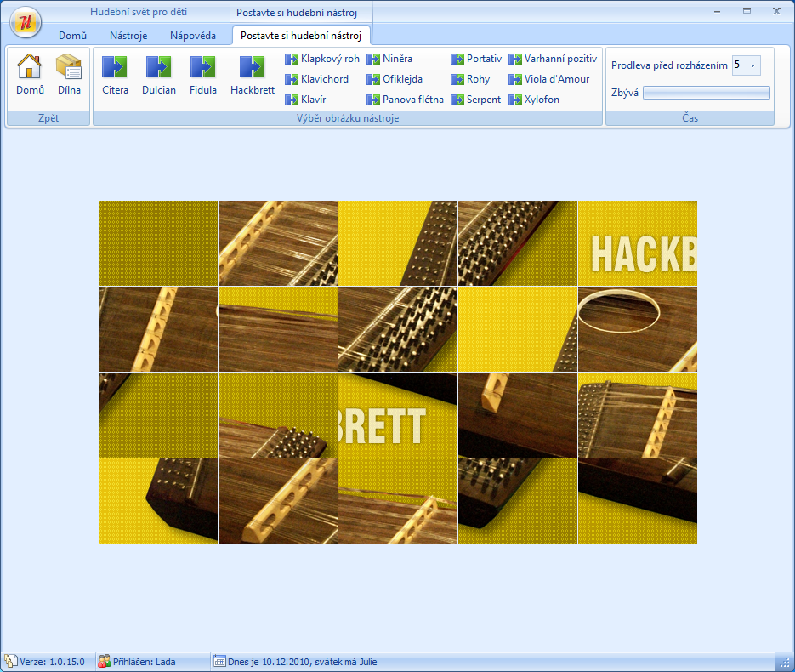795x672 pixels.
Task: Click the round application logo button
Action: click(x=26, y=22)
